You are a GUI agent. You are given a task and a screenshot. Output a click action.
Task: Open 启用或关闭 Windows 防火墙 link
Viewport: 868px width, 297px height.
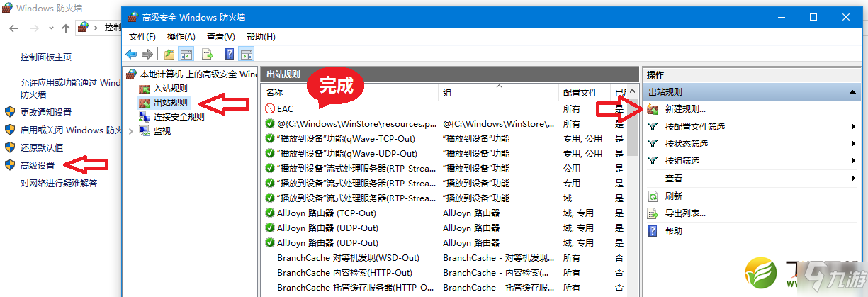click(71, 130)
